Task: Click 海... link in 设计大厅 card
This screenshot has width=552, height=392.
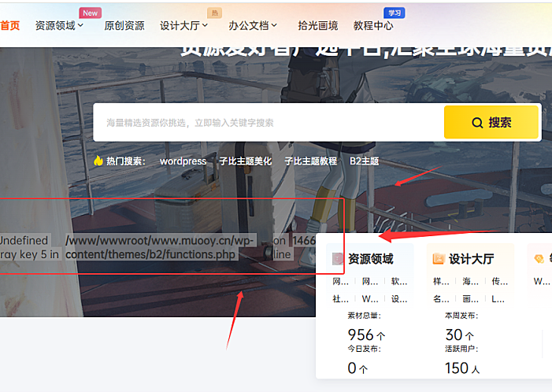Action: pos(471,281)
